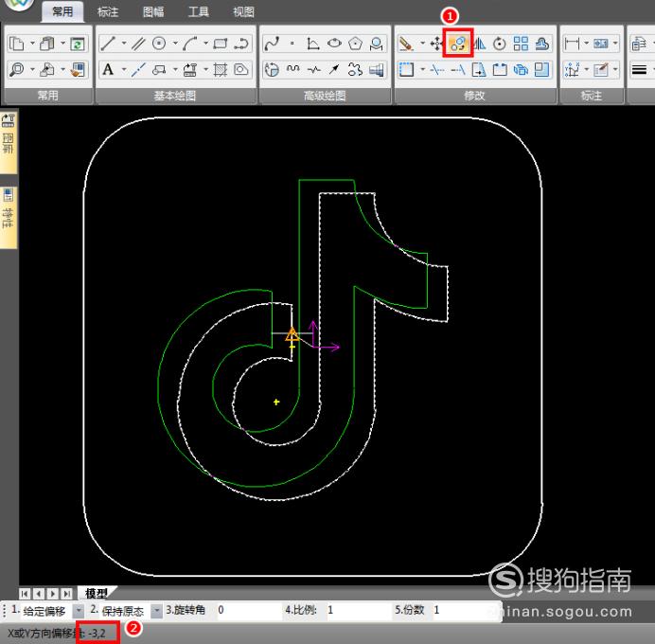
Task: Switch to the 视图 ribbon tab
Action: [243, 11]
